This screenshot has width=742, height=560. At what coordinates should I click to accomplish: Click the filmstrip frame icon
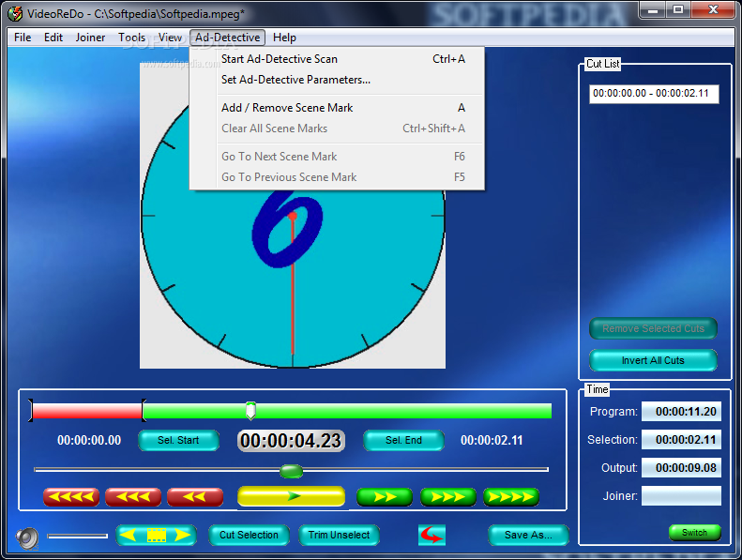point(156,535)
